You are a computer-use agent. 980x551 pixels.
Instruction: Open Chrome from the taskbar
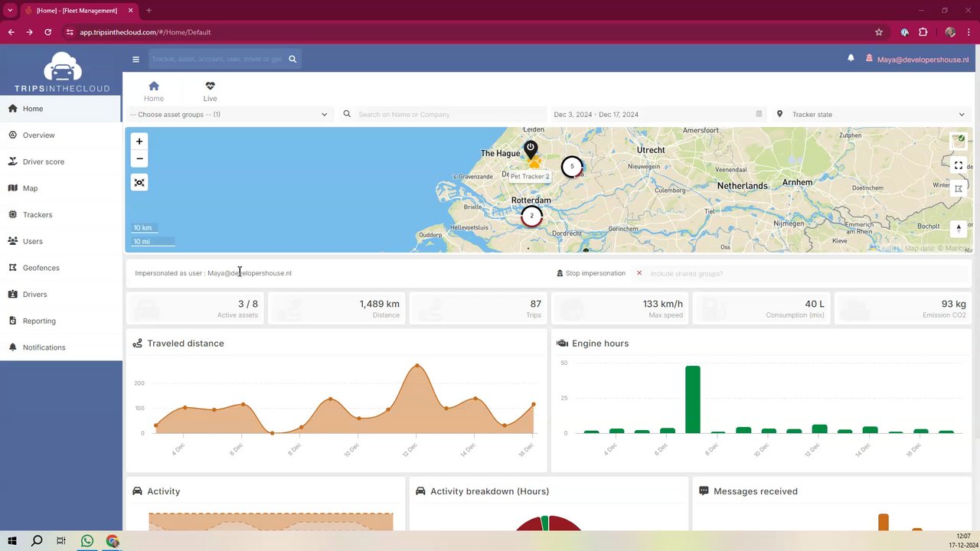(113, 541)
